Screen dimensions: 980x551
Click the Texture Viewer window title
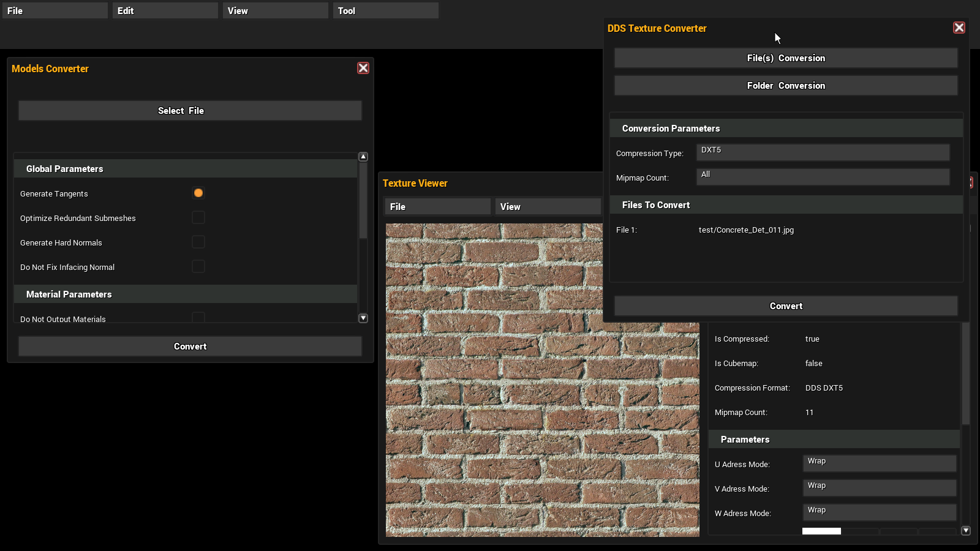415,183
